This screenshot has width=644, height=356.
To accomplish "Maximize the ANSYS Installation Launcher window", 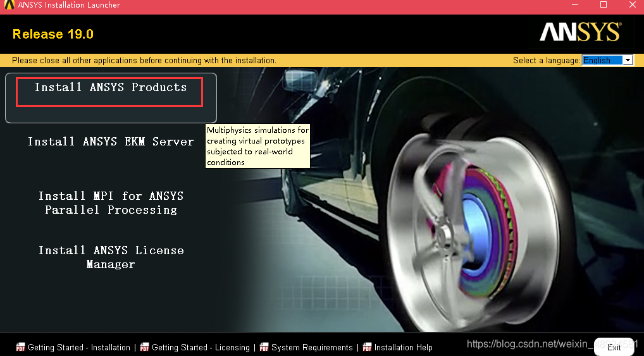I will click(604, 5).
